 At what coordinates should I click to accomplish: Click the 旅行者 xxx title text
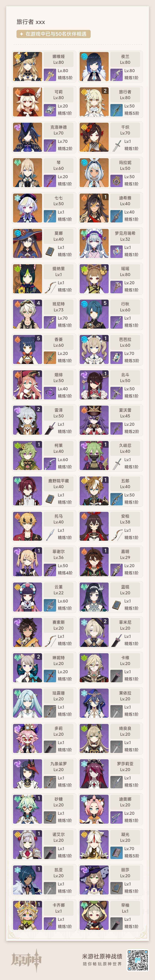[31, 22]
